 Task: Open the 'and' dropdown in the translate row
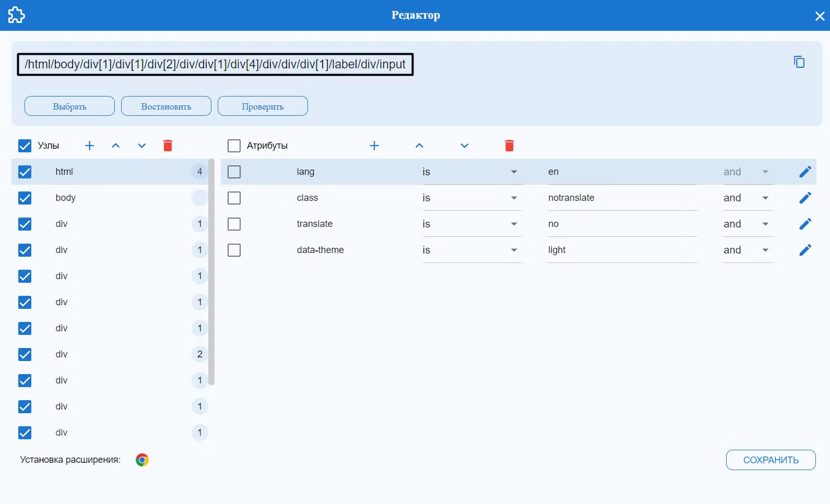[x=748, y=224]
